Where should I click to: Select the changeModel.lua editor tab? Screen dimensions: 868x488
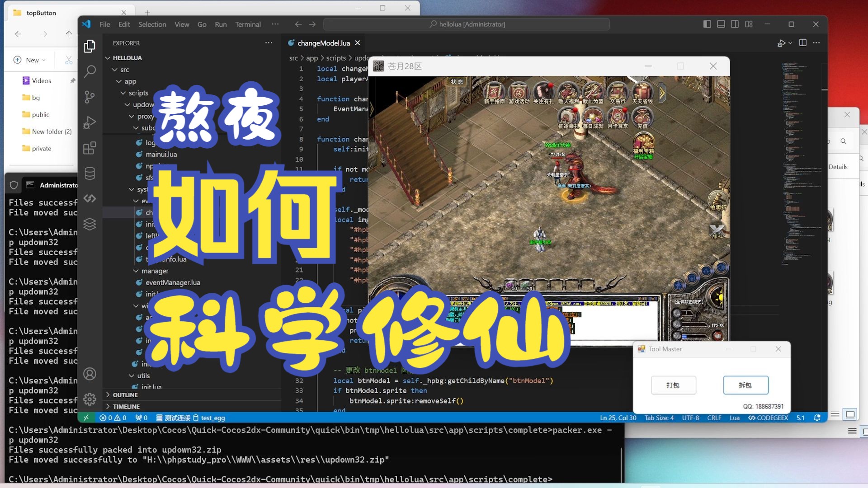(324, 43)
